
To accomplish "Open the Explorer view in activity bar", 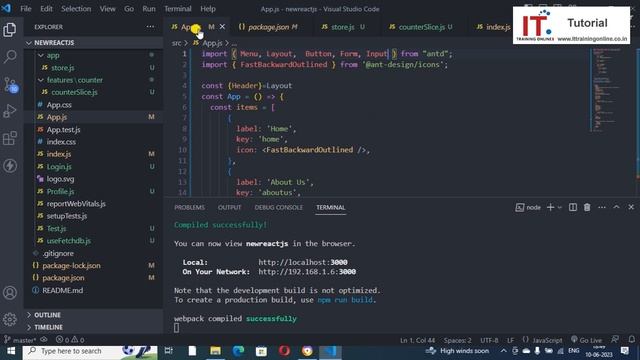I will click(x=10, y=29).
